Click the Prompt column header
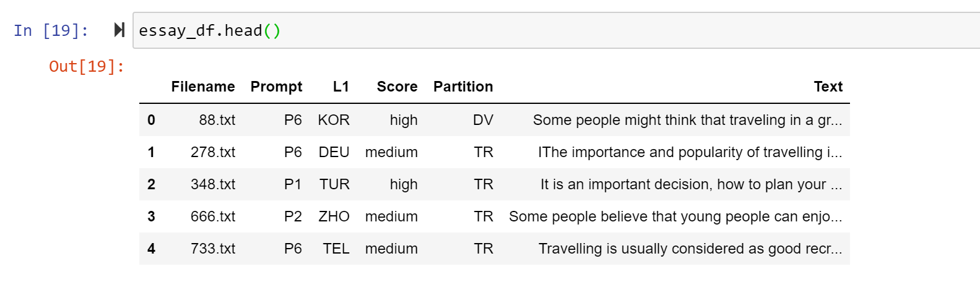980x295 pixels. (276, 87)
